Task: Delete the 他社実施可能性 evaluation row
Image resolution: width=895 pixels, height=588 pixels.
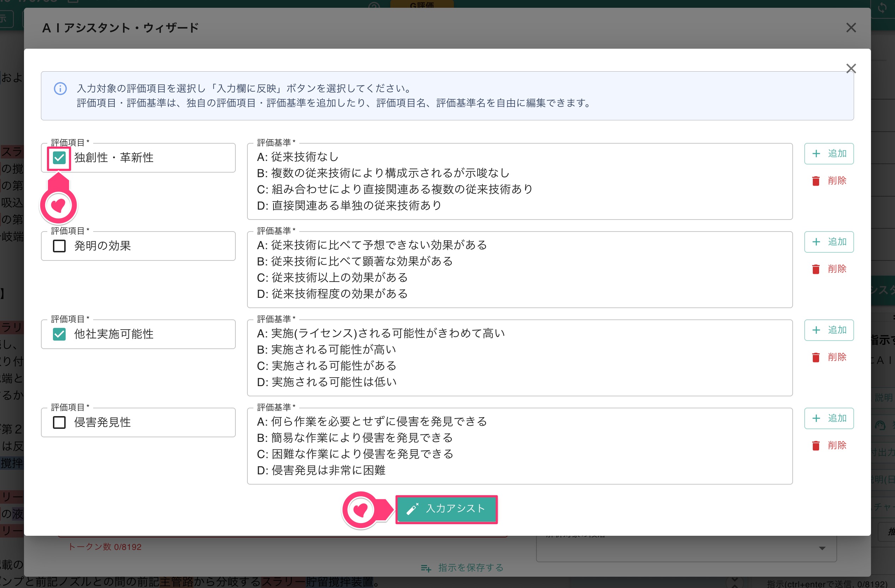Action: click(x=829, y=357)
